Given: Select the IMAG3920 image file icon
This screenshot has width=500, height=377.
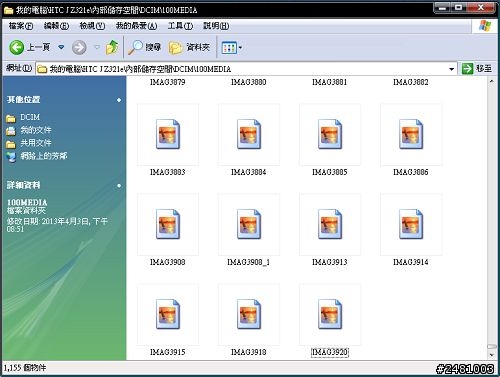Looking at the screenshot, I should (330, 314).
